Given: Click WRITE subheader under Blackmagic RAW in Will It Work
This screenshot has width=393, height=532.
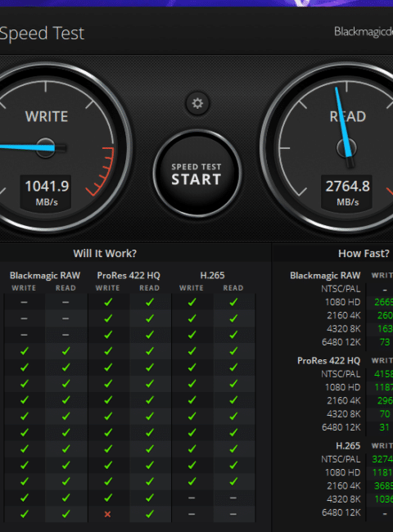Looking at the screenshot, I should point(24,288).
